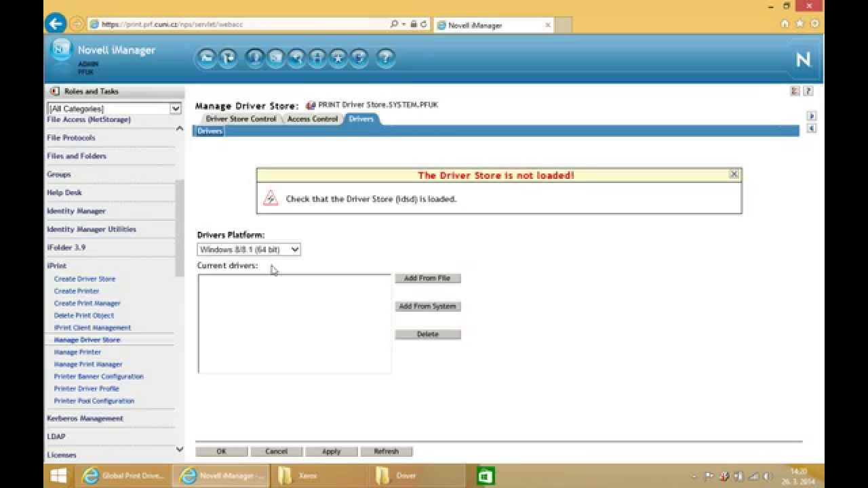Click the left arrow tab scroll icon
This screenshot has width=868, height=488.
[811, 128]
